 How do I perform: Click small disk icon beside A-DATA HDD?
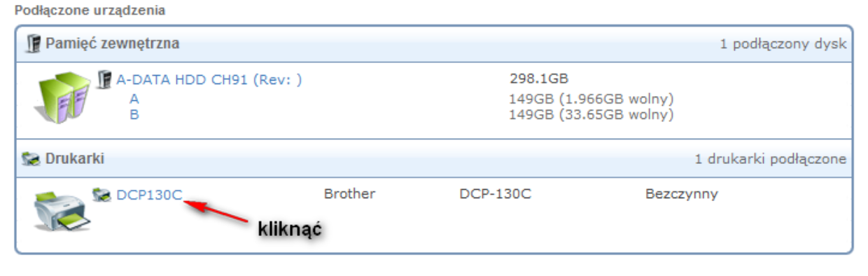click(x=105, y=79)
